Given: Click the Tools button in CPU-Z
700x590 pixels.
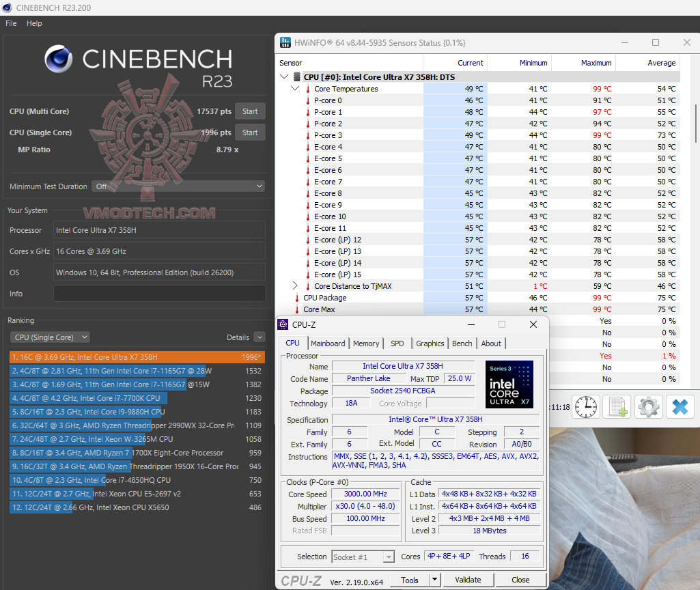Looking at the screenshot, I should pos(410,580).
